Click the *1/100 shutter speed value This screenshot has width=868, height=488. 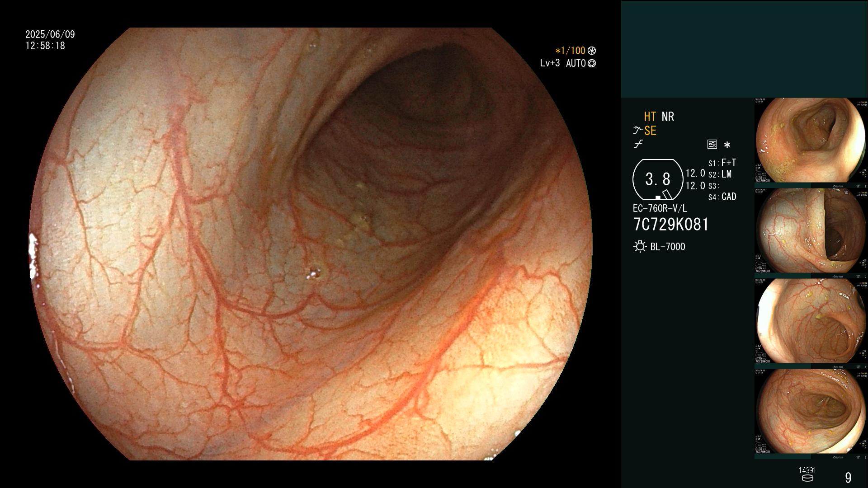pyautogui.click(x=570, y=51)
